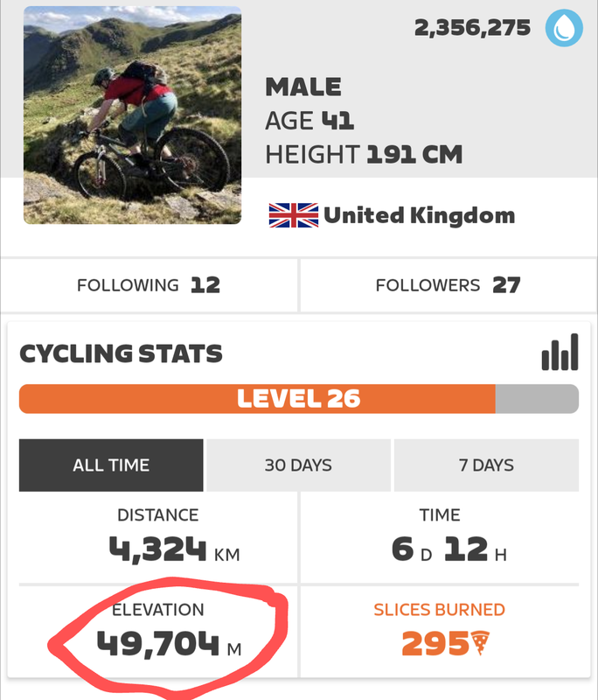Tap the United Kingdom country label
Screen dimensions: 598x700
click(x=419, y=215)
